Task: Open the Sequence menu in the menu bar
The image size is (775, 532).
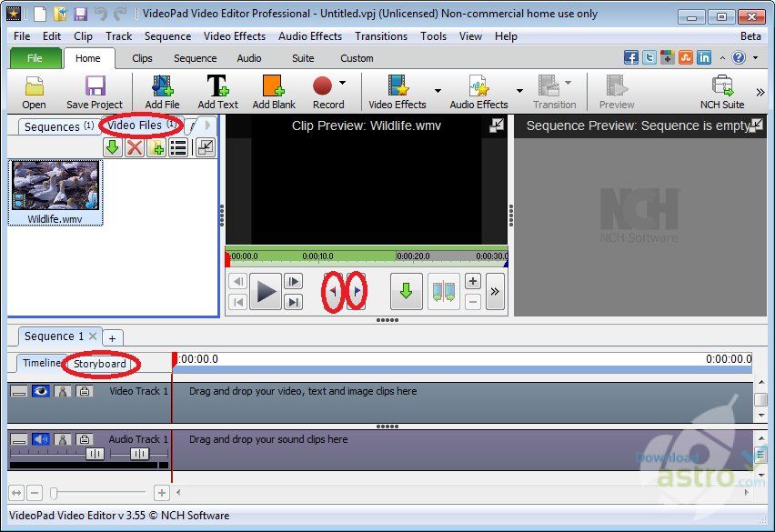Action: [167, 36]
